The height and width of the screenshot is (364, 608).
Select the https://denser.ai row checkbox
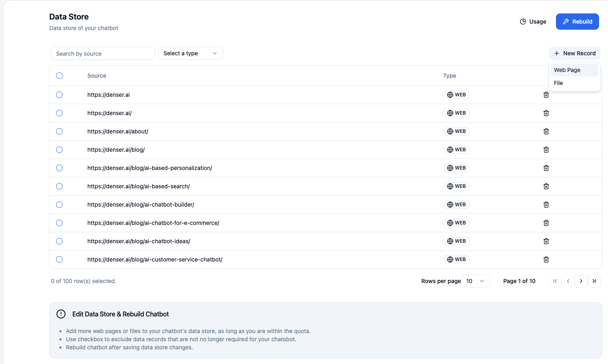point(59,95)
